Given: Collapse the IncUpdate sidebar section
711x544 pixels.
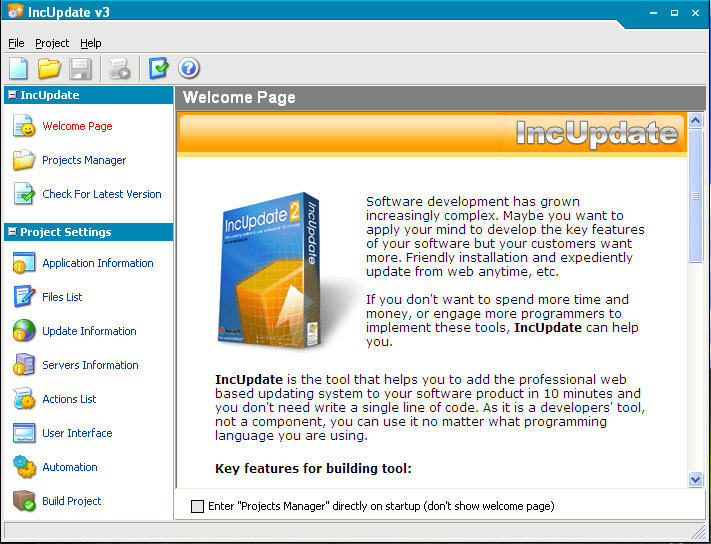Looking at the screenshot, I should tap(13, 95).
